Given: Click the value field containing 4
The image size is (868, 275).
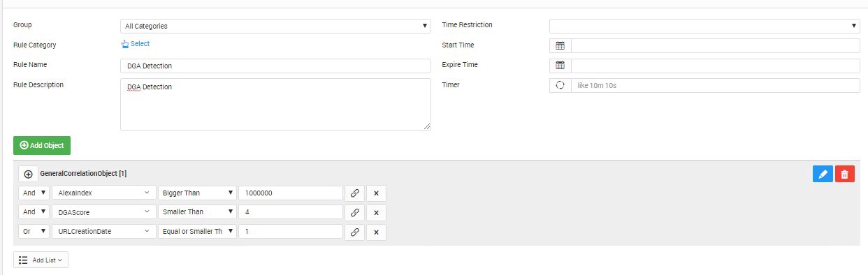Looking at the screenshot, I should [x=291, y=211].
